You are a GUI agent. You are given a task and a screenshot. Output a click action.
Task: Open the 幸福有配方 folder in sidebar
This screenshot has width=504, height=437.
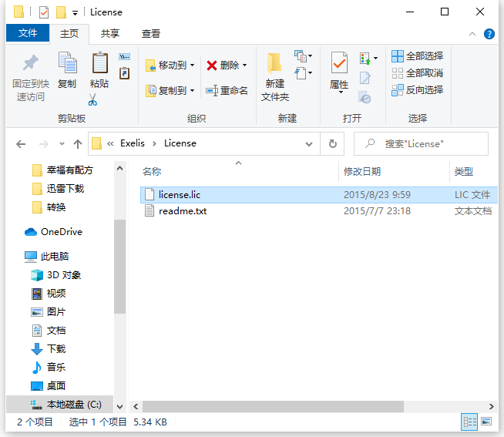tap(63, 170)
